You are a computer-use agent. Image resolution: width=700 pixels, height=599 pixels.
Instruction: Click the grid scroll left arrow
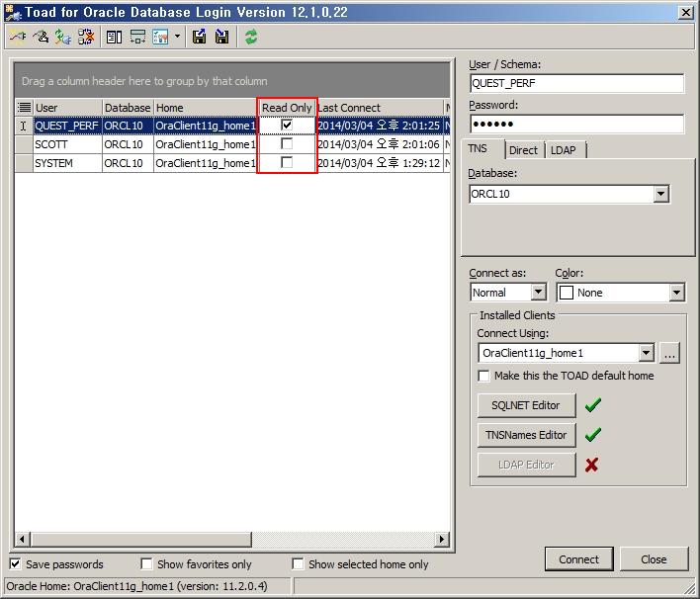click(x=22, y=539)
